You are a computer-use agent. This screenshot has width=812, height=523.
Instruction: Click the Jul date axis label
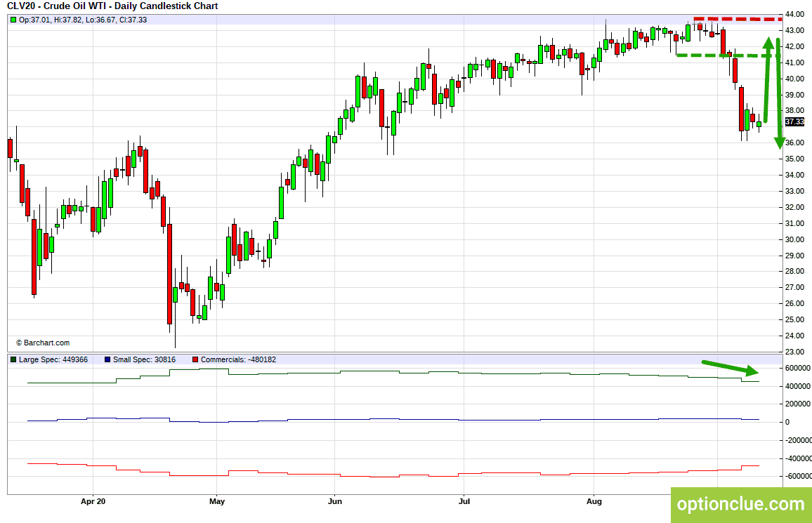click(x=464, y=501)
